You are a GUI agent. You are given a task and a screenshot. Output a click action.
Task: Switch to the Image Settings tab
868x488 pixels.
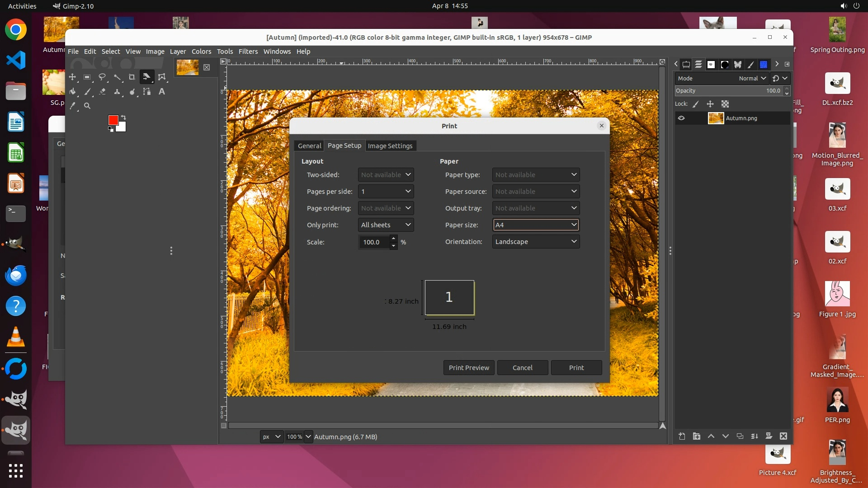pyautogui.click(x=390, y=146)
